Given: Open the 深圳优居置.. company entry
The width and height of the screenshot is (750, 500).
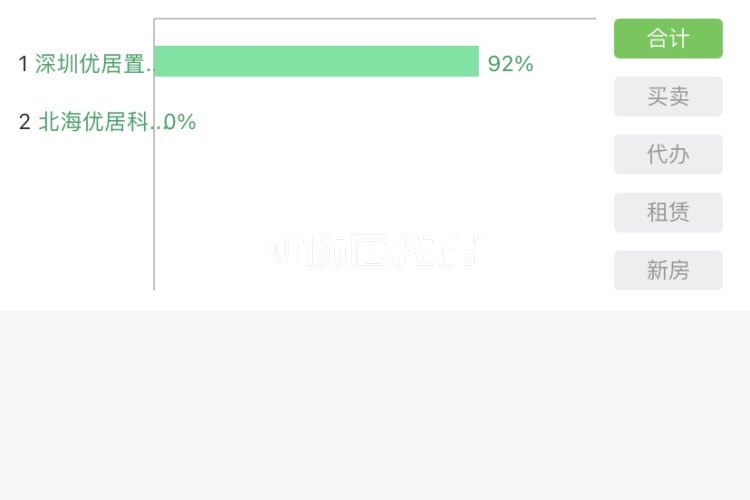Looking at the screenshot, I should coord(93,64).
